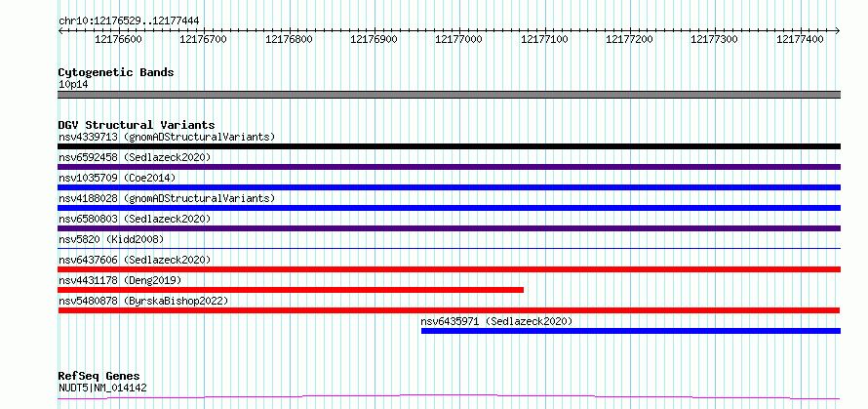The image size is (868, 409).
Task: Click the 12176800 ruler coordinate
Action: coord(289,39)
